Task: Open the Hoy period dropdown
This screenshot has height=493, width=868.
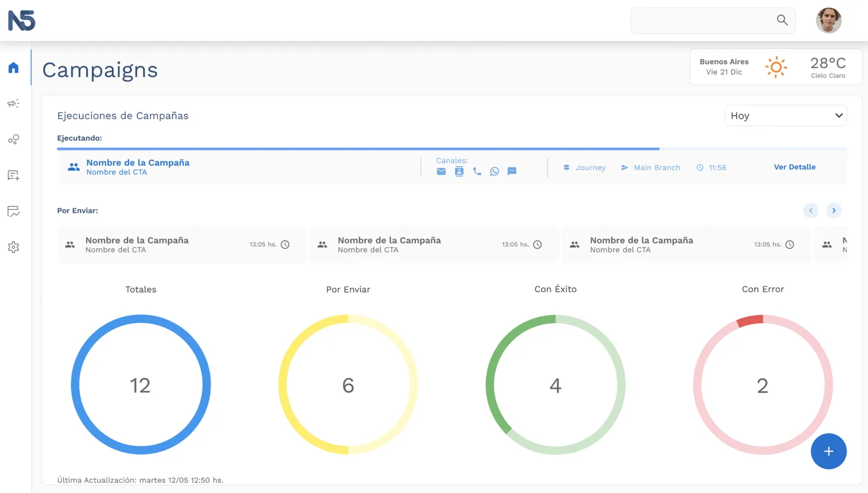Action: (786, 116)
